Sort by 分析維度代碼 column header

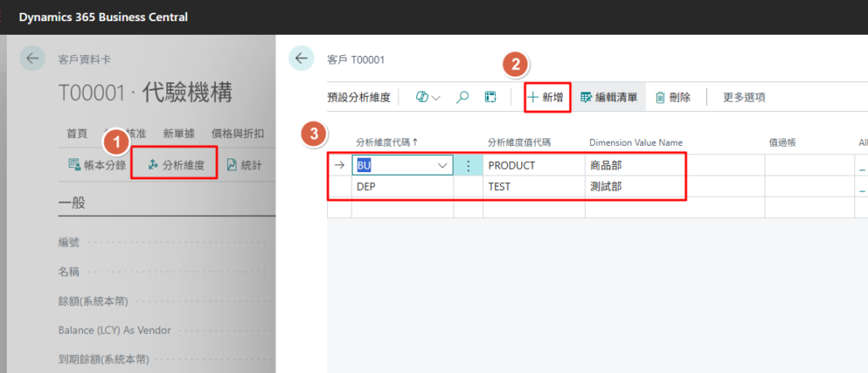click(387, 142)
